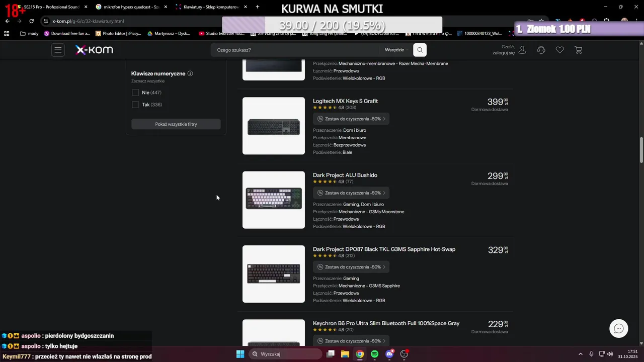Viewport: 644px width, 362px height.
Task: Switch to the SE215 Pro tab
Action: pyautogui.click(x=50, y=7)
